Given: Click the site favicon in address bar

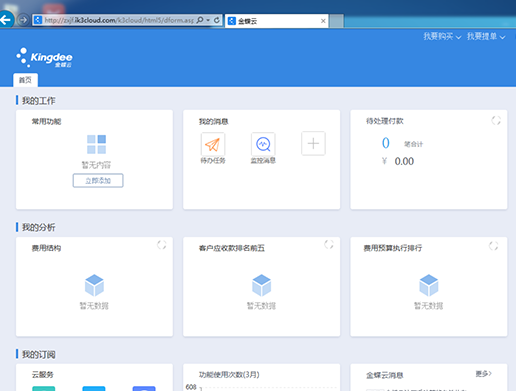Looking at the screenshot, I should click(x=38, y=20).
